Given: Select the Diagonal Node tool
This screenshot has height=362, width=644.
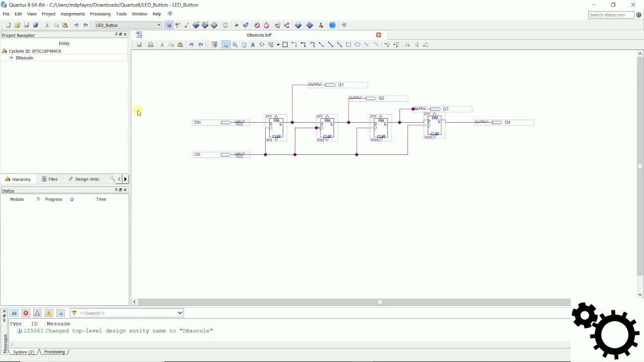Looking at the screenshot, I should click(x=321, y=45).
